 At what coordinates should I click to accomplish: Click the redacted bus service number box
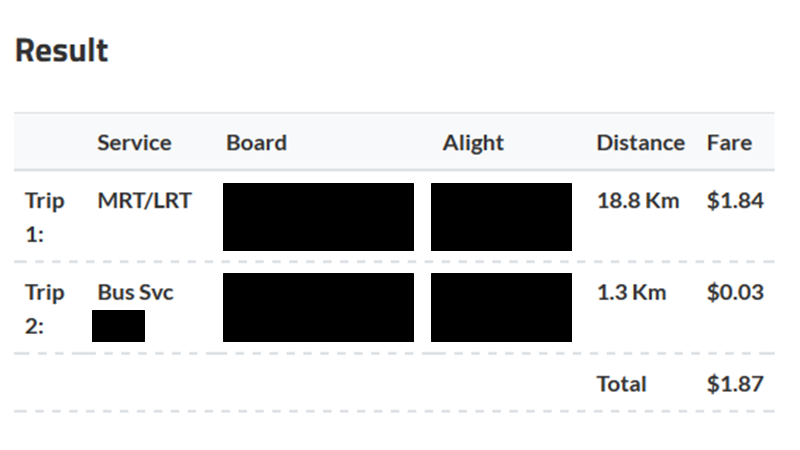[x=118, y=326]
